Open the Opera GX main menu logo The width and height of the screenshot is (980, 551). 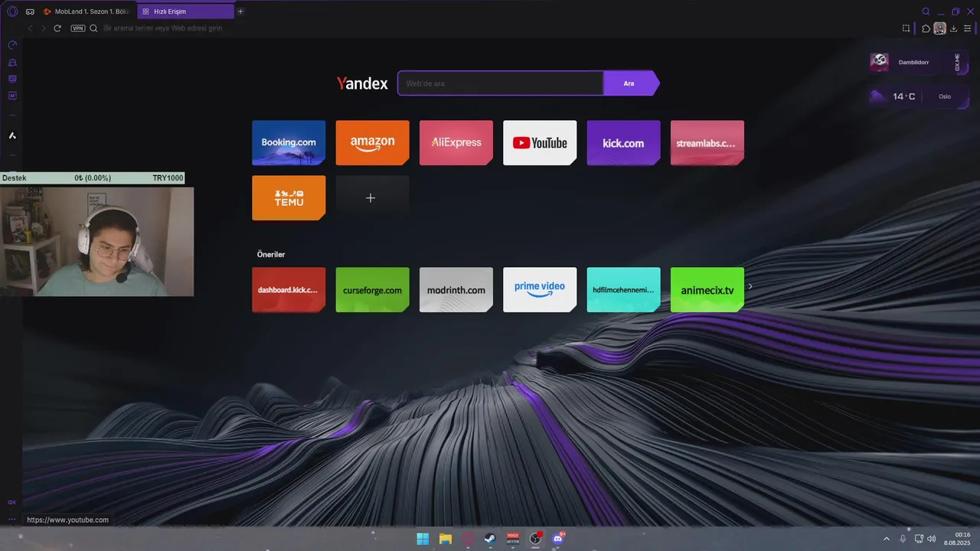[12, 11]
